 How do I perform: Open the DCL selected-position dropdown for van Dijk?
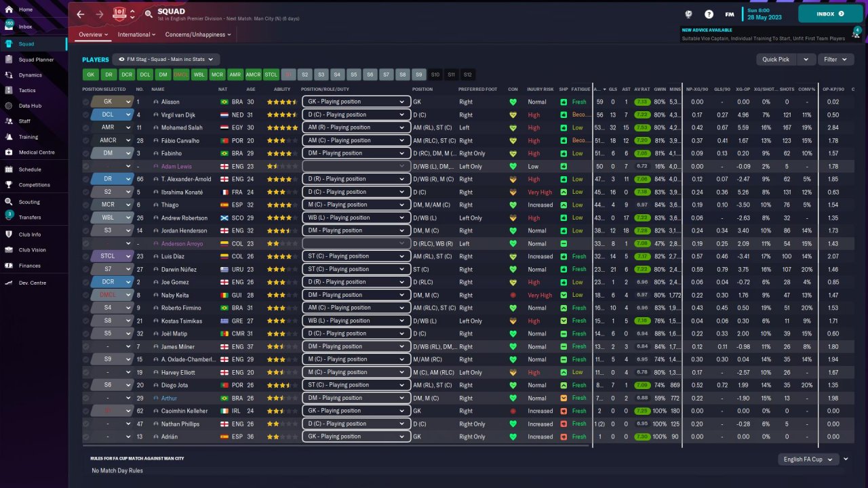click(112, 115)
